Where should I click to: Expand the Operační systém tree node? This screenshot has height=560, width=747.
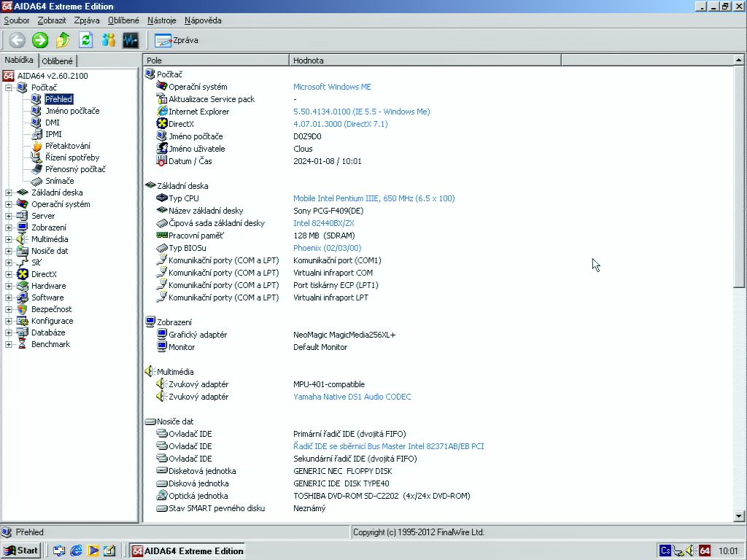click(9, 204)
